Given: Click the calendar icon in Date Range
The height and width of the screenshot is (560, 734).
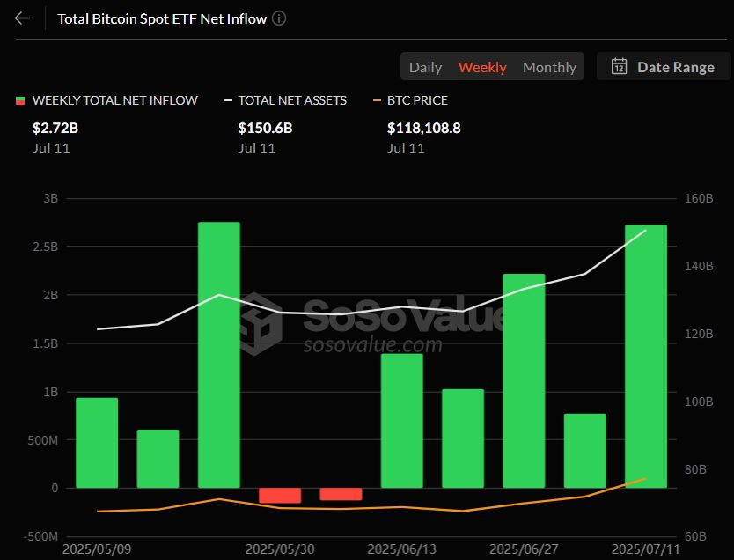Looking at the screenshot, I should click(x=619, y=67).
